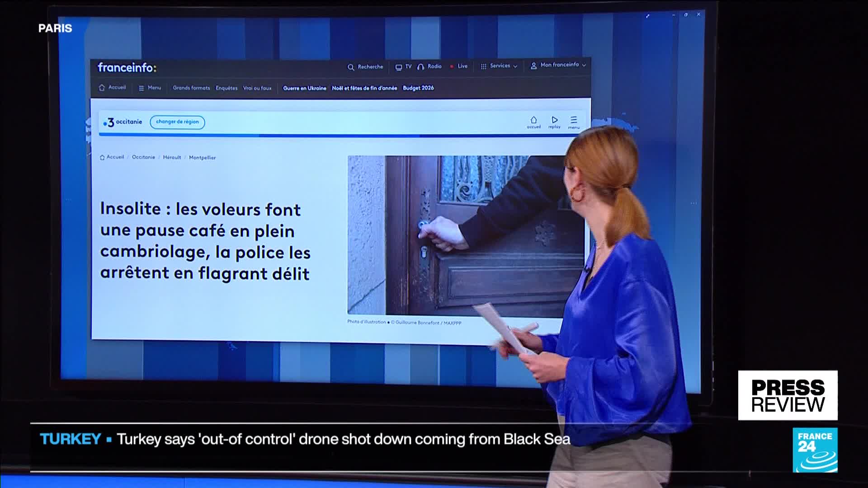Select the Vrai ou faux menu item
Screen dimensions: 868x488
257,88
